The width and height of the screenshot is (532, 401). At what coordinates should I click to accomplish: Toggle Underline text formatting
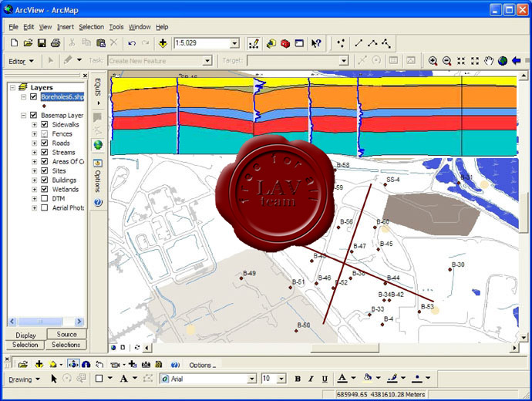pos(325,379)
